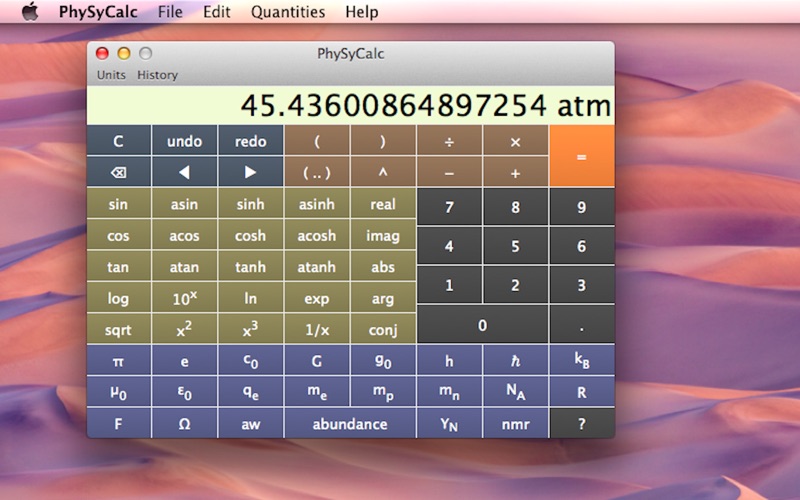Open the Help menu
Image resolution: width=800 pixels, height=500 pixels.
362,11
